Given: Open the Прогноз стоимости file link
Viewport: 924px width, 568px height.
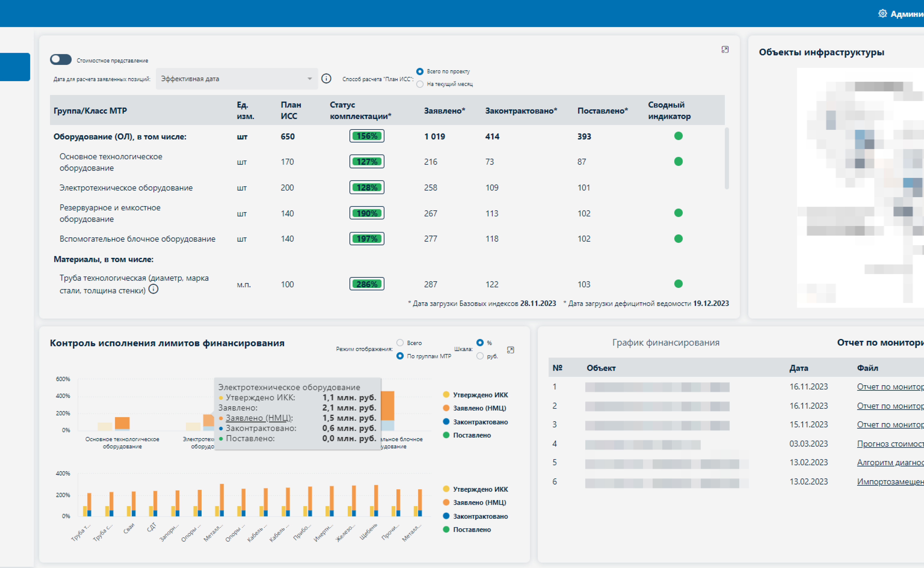Looking at the screenshot, I should coord(890,444).
